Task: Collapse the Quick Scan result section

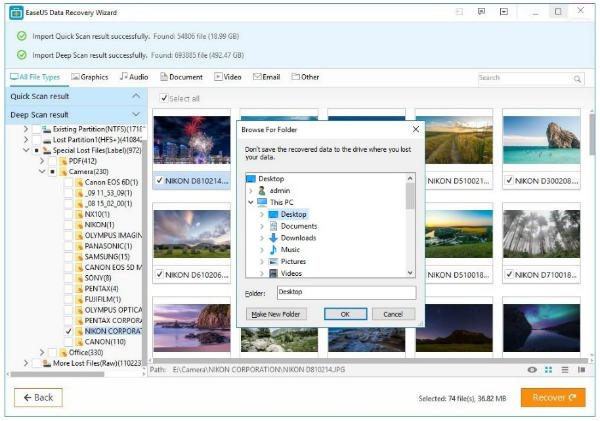Action: [136, 96]
